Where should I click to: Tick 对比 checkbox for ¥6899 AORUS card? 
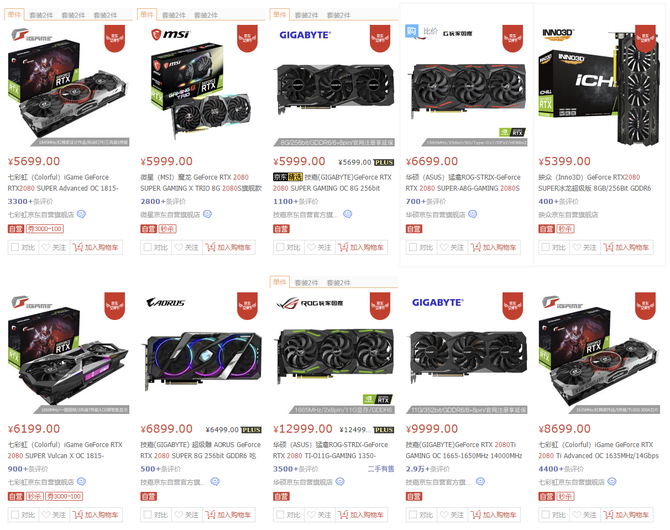pyautogui.click(x=147, y=515)
